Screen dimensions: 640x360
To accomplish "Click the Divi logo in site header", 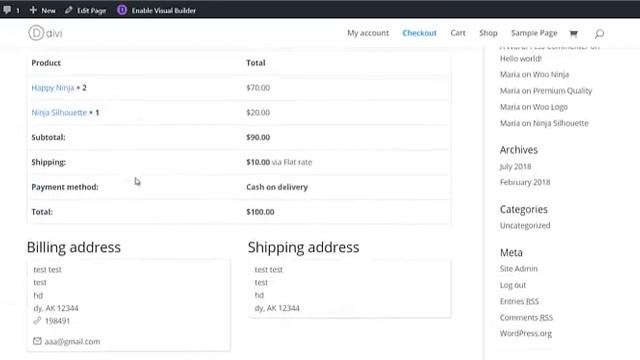I will [x=45, y=33].
